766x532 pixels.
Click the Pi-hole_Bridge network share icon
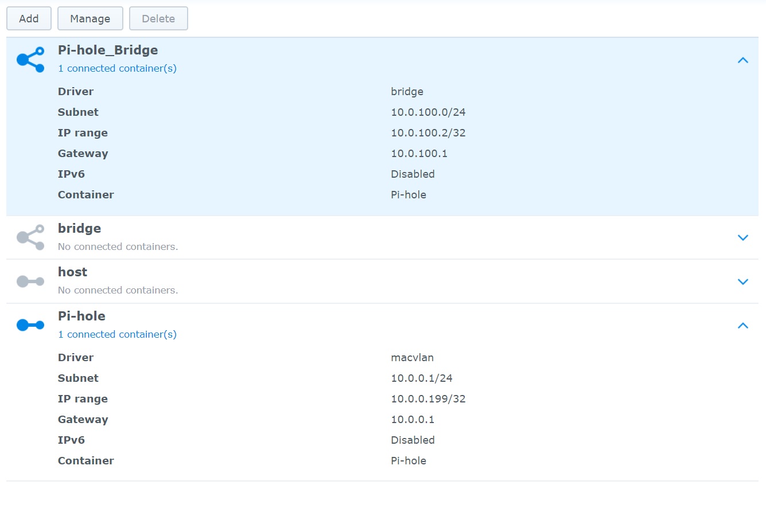[30, 60]
